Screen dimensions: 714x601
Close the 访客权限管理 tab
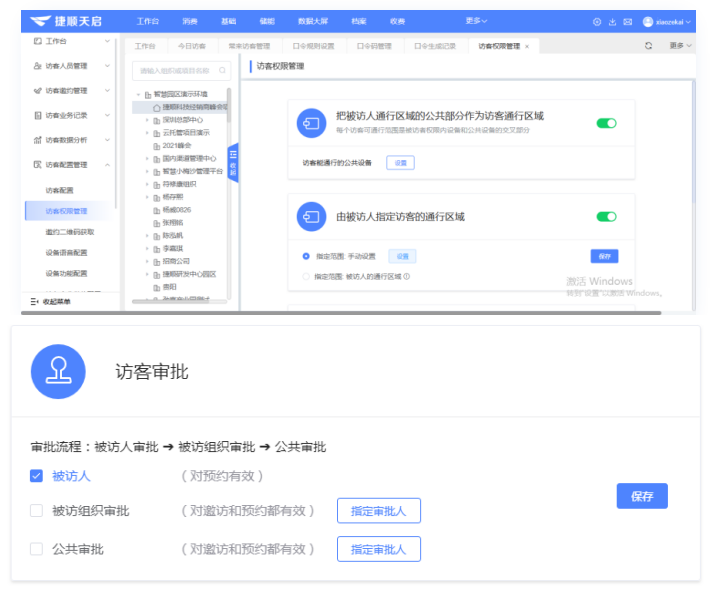pyautogui.click(x=527, y=46)
